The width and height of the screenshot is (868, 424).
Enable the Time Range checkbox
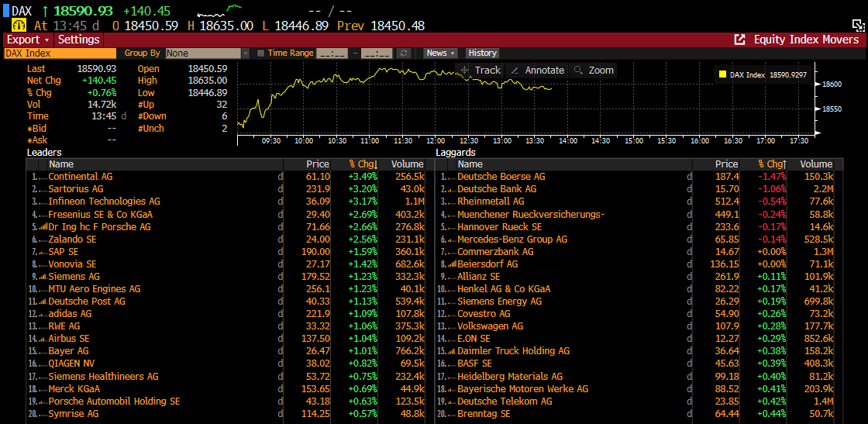tap(260, 53)
